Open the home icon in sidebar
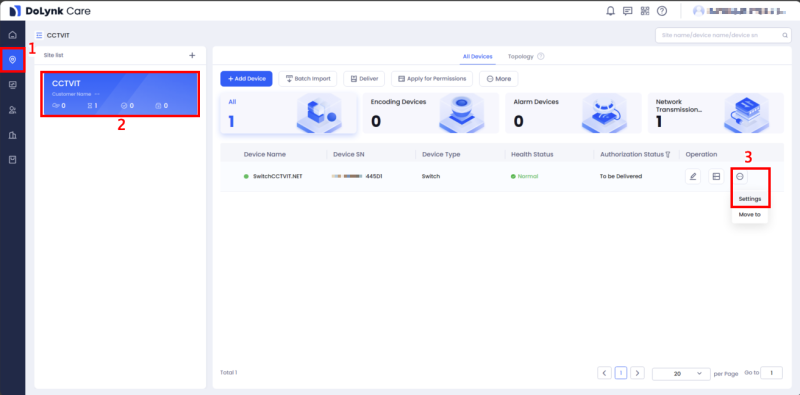Screen dimensions: 800x395 point(13,35)
